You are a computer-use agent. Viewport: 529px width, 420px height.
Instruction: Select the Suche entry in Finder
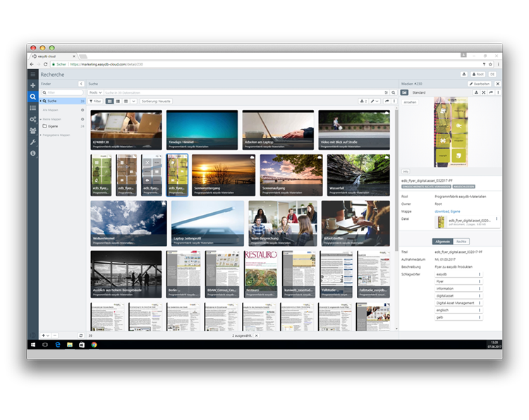pyautogui.click(x=62, y=101)
